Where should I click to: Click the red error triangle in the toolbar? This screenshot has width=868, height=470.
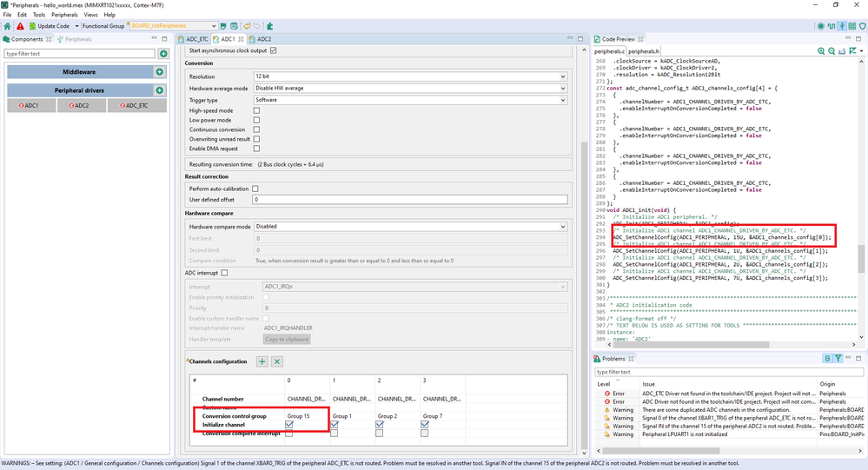point(21,26)
